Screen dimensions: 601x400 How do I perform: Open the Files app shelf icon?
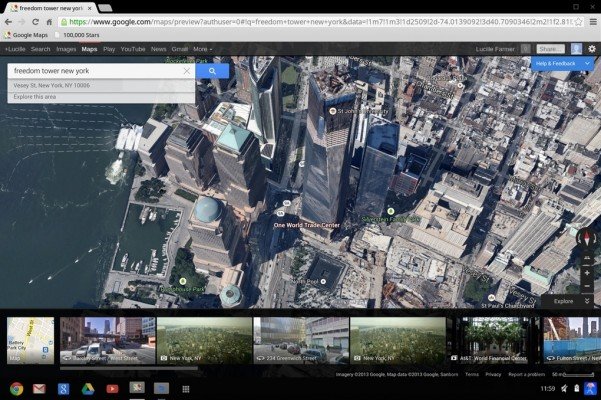[x=161, y=389]
